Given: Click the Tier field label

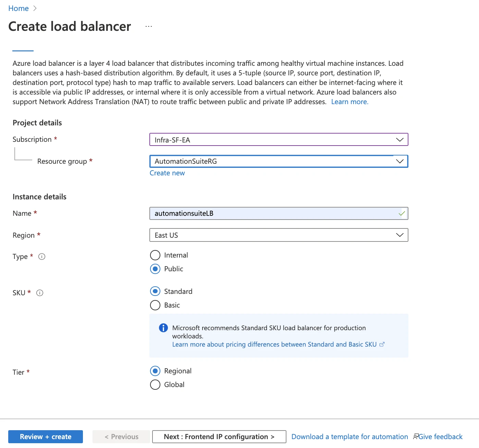Looking at the screenshot, I should [19, 372].
